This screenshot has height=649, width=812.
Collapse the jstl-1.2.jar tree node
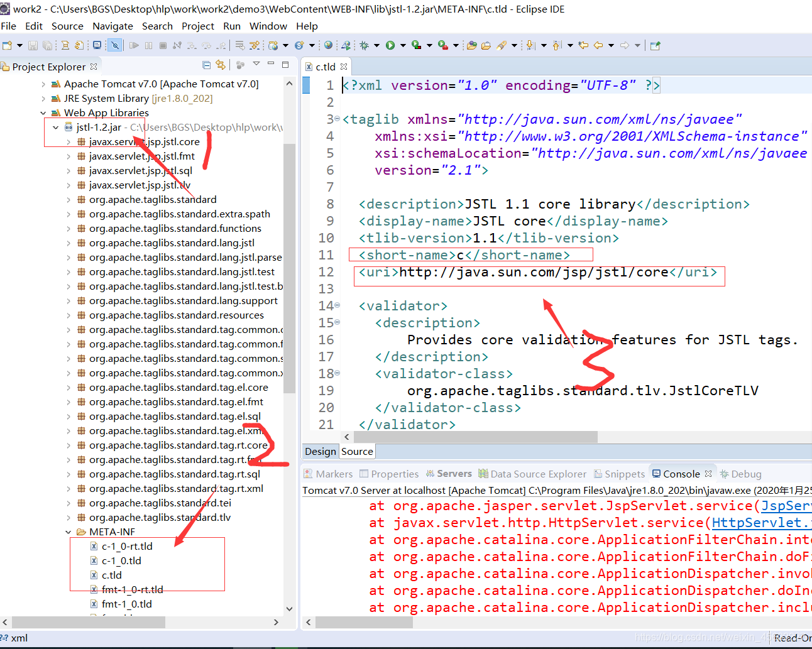[56, 128]
